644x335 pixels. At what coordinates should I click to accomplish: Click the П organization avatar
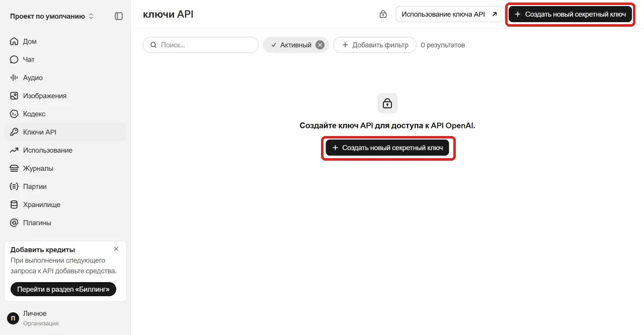coord(13,318)
